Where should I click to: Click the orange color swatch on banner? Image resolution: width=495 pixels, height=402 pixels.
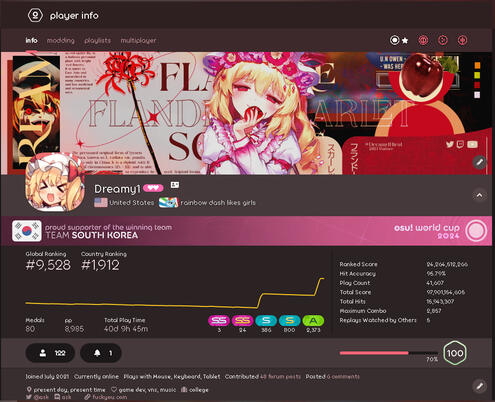click(x=477, y=65)
